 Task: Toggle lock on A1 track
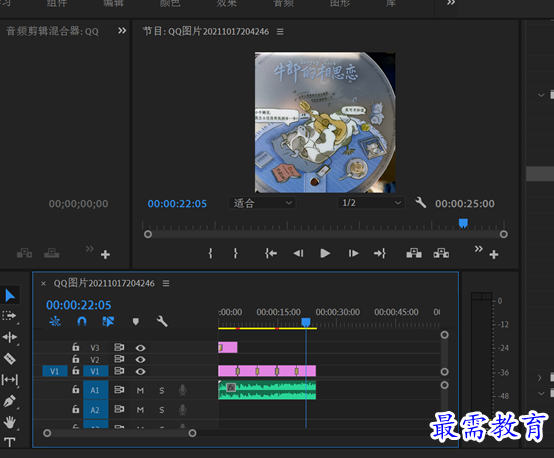[x=76, y=389]
